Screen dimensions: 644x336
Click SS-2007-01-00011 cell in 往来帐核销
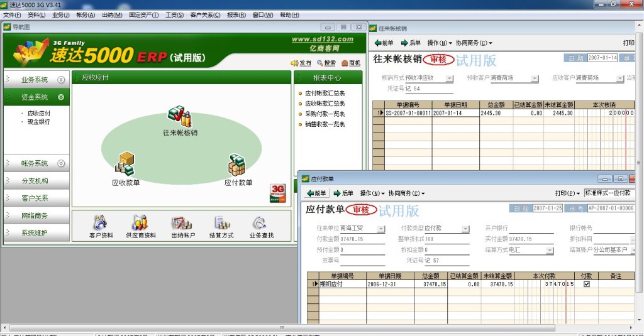pos(408,113)
